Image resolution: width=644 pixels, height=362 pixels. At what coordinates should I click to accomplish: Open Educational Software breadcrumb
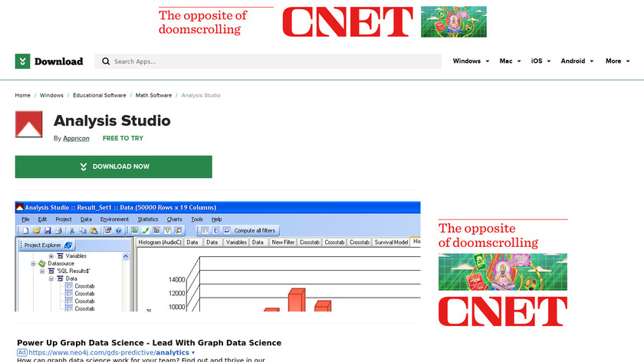[100, 95]
